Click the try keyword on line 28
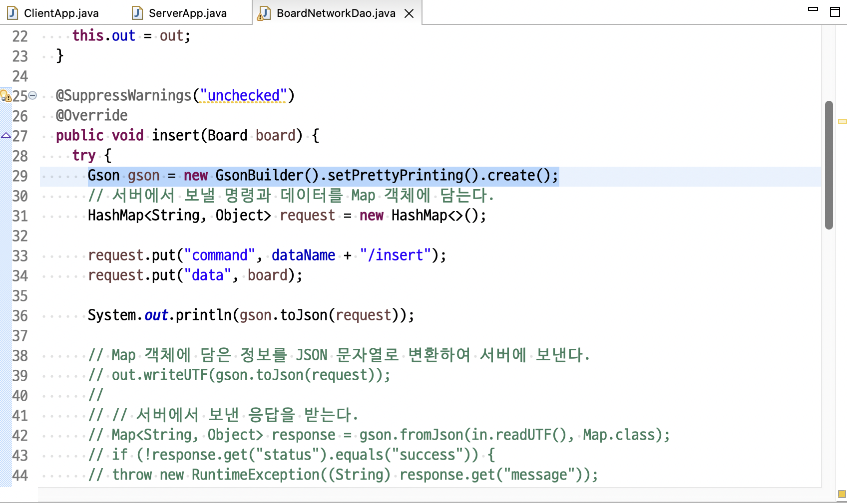847x504 pixels. [84, 155]
